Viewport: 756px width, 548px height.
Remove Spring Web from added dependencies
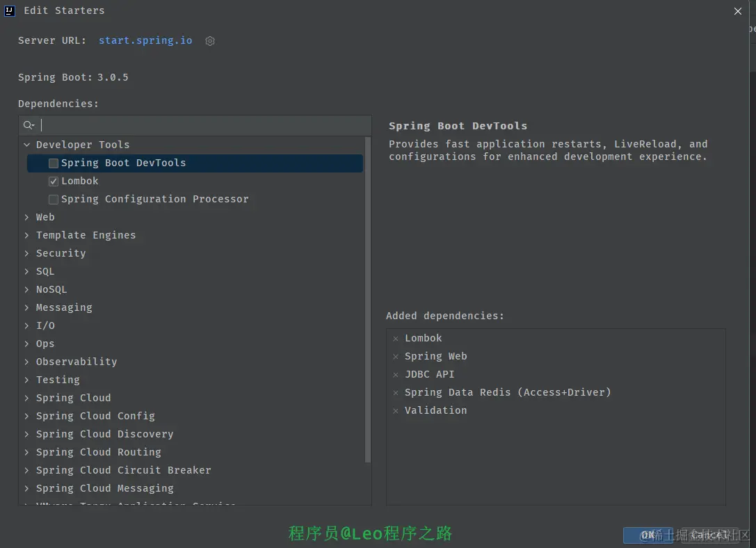(x=395, y=357)
